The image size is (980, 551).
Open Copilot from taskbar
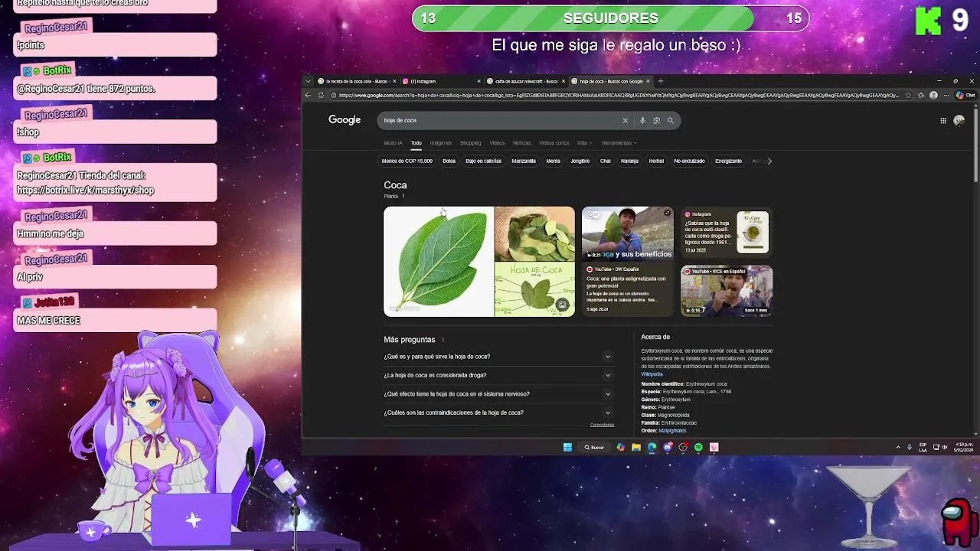(x=620, y=447)
